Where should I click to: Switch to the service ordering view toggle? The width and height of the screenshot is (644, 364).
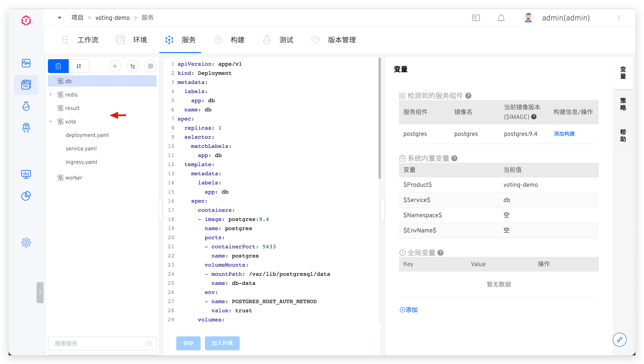79,66
